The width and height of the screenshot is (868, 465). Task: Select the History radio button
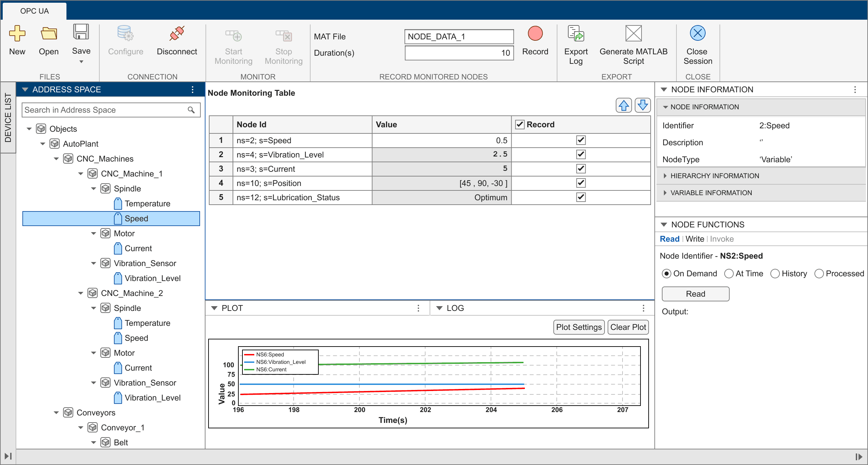775,274
